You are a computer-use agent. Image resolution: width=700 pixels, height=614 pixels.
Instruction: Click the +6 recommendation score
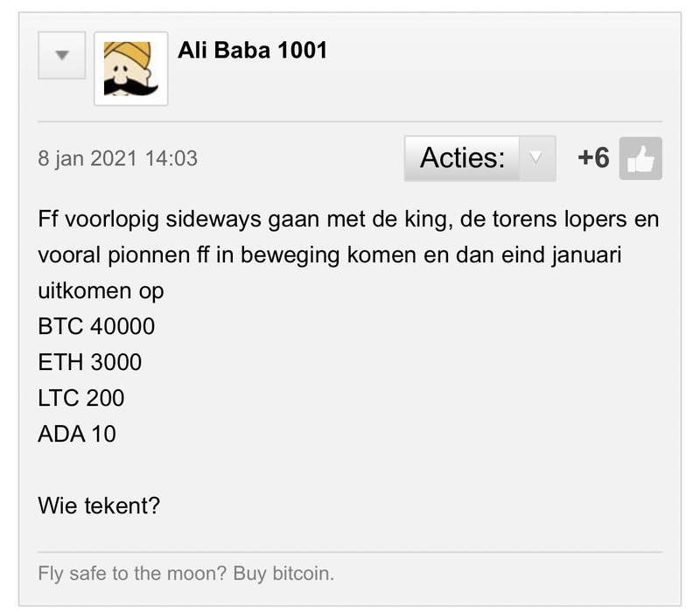point(593,159)
